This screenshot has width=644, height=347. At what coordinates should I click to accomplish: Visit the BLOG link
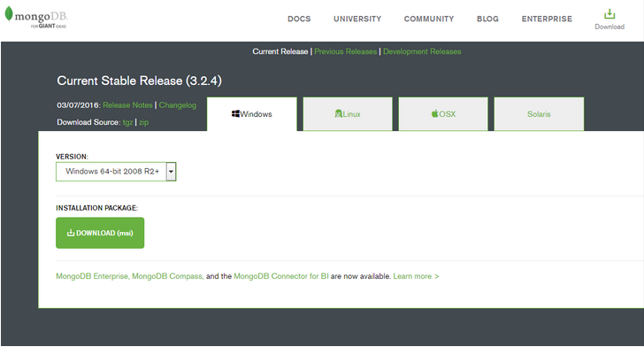(487, 19)
